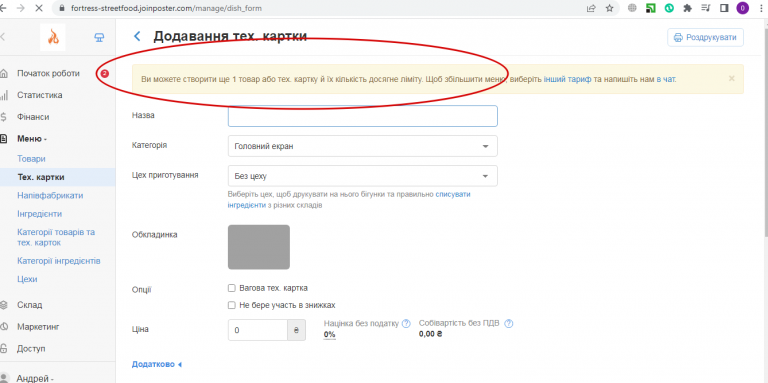The width and height of the screenshot is (768, 383).
Task: Show help for Собівартість без ПДВ
Action: (x=508, y=323)
